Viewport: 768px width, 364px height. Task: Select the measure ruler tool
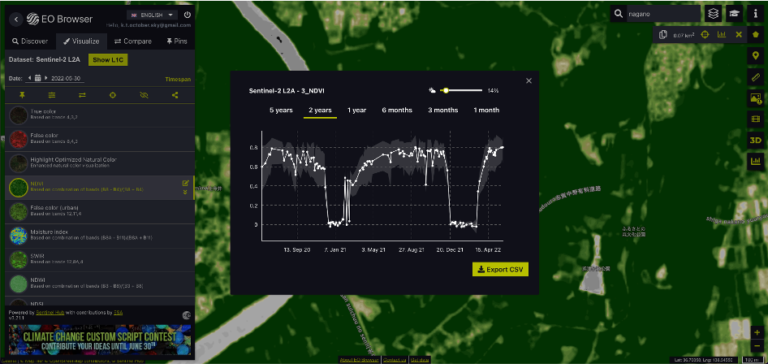click(x=755, y=77)
